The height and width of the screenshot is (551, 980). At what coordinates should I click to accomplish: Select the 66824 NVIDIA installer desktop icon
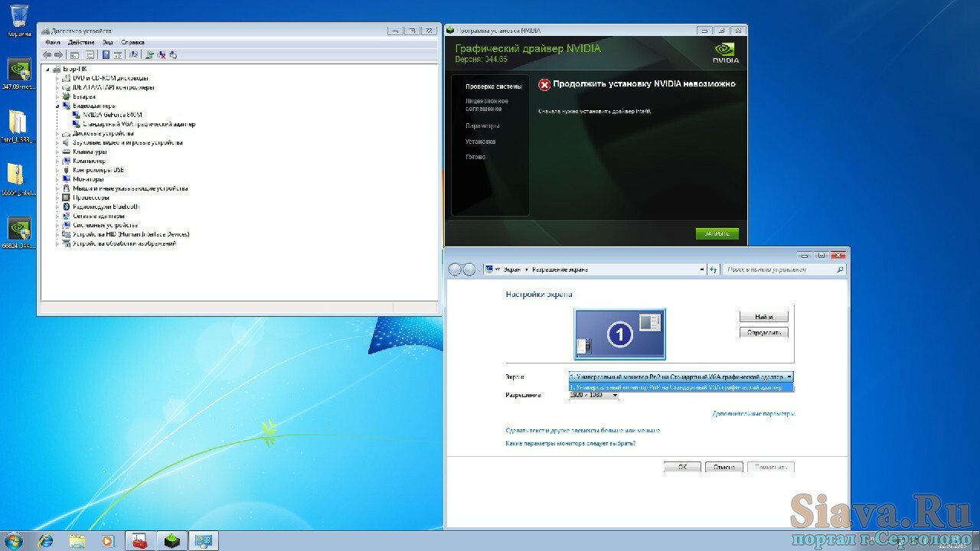[19, 233]
